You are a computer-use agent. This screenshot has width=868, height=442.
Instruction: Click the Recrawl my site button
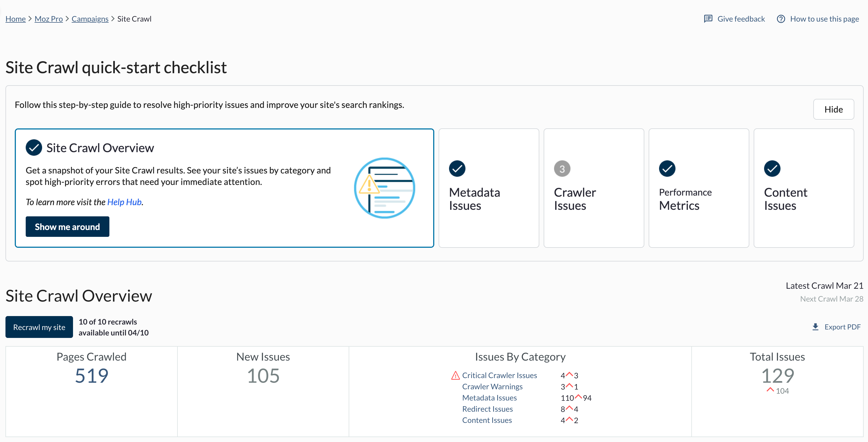point(39,326)
